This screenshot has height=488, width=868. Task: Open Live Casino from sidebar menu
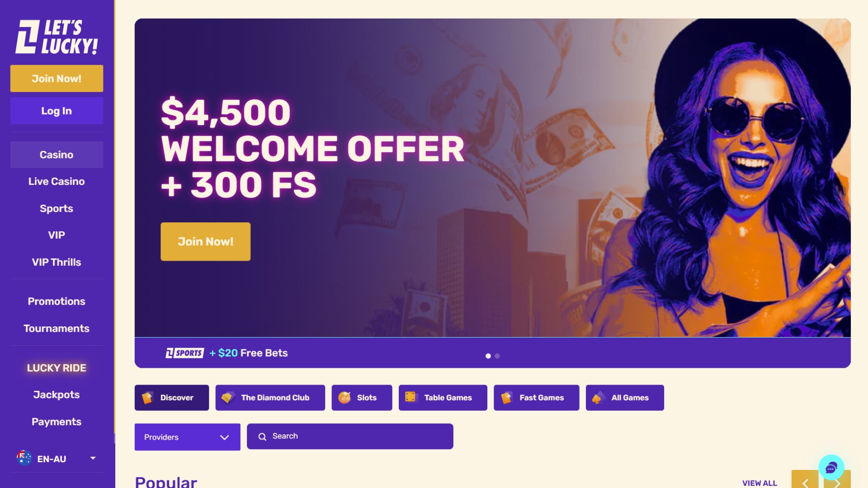coord(57,182)
